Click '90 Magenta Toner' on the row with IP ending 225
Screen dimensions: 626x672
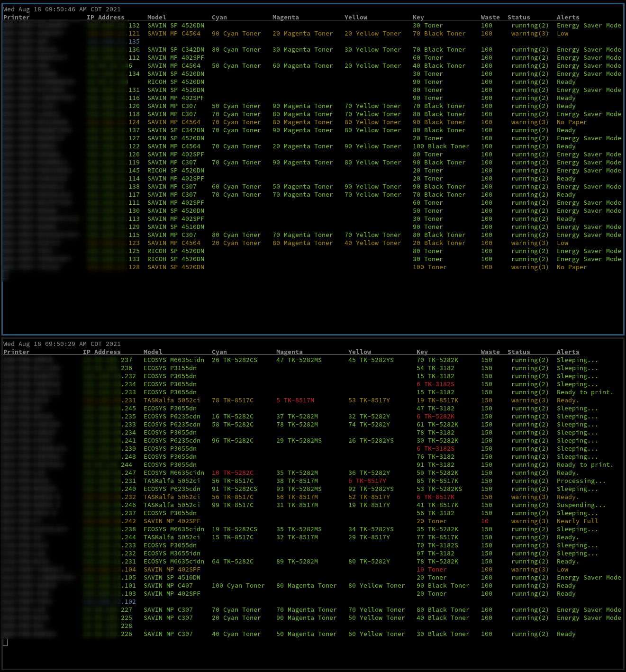[307, 618]
